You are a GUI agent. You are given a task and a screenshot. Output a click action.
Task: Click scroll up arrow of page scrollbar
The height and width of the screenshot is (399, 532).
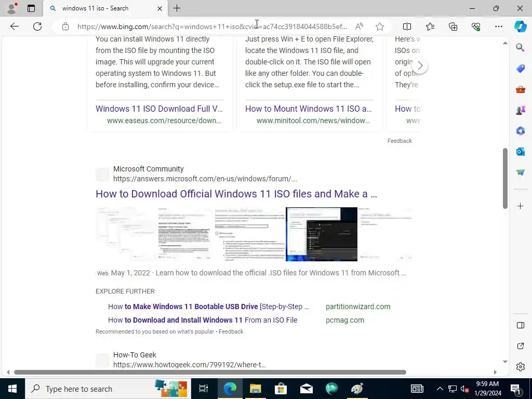coord(505,43)
